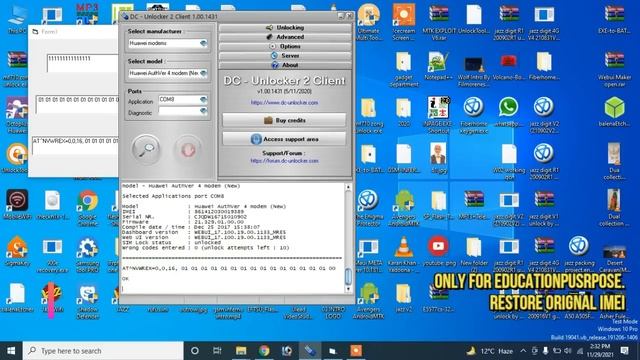Image resolution: width=640 pixels, height=360 pixels.
Task: Expand the Diagnostic port dropdown
Action: click(x=183, y=111)
